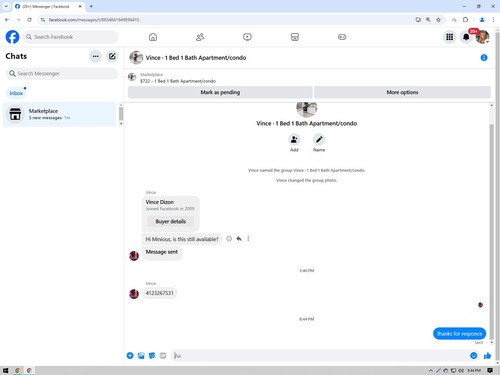Screen dimensions: 500x375
Task: Open the Gaming icon in top navigation
Action: tap(342, 37)
